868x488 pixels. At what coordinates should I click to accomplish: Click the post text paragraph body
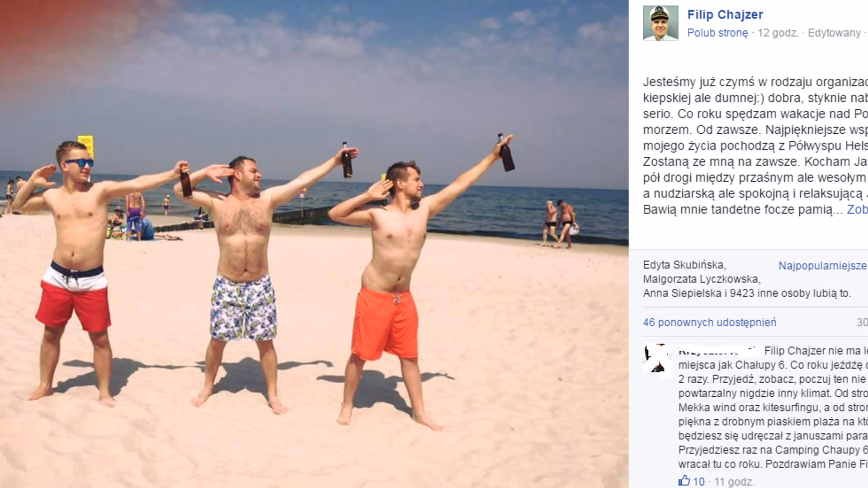pyautogui.click(x=755, y=145)
